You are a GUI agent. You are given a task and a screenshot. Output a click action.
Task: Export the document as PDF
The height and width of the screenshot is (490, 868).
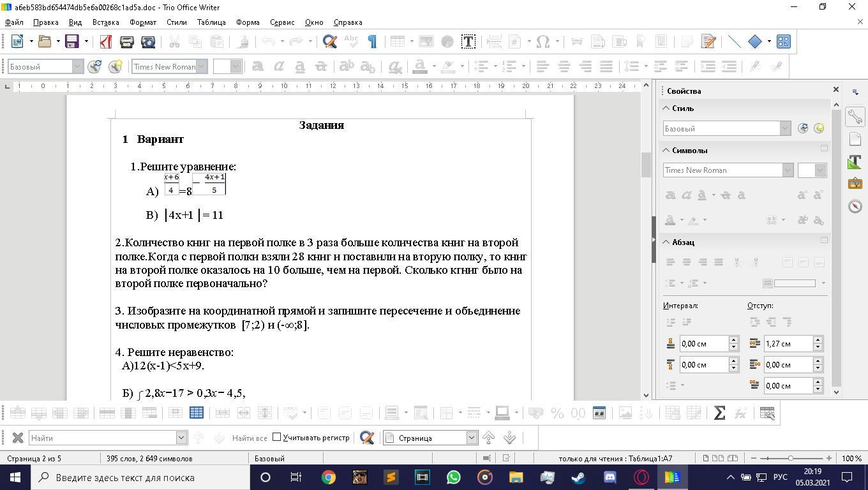click(x=106, y=41)
